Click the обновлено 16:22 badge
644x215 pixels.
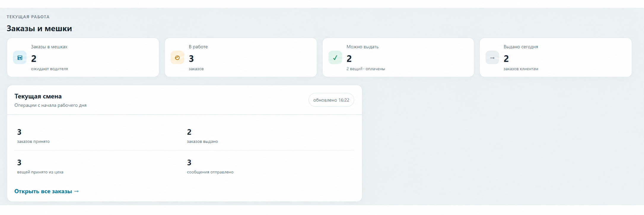pyautogui.click(x=331, y=100)
